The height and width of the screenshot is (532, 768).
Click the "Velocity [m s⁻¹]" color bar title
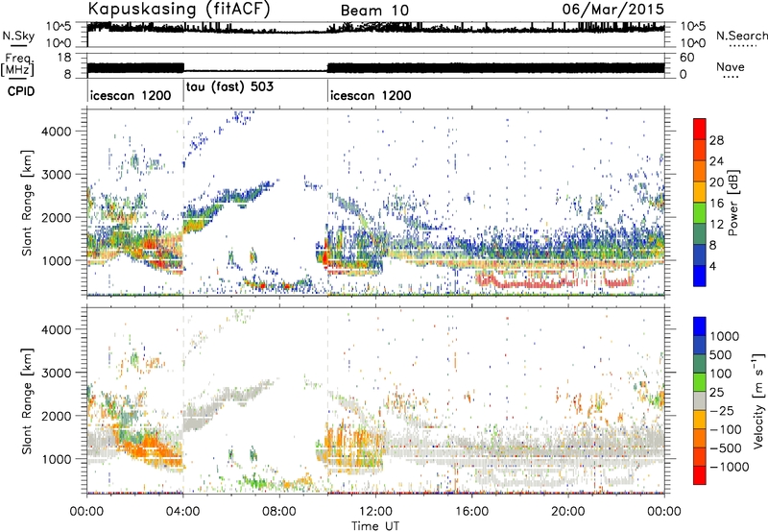point(758,400)
